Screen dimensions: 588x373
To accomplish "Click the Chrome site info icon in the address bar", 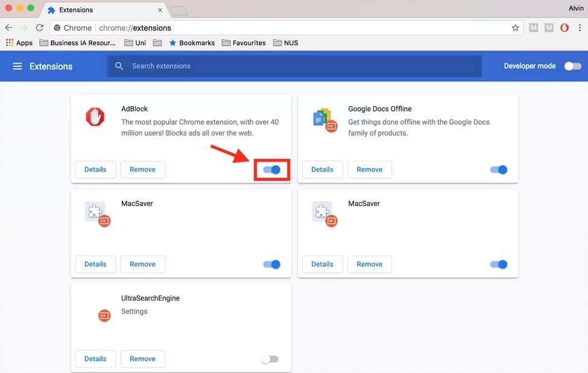I will [x=57, y=28].
